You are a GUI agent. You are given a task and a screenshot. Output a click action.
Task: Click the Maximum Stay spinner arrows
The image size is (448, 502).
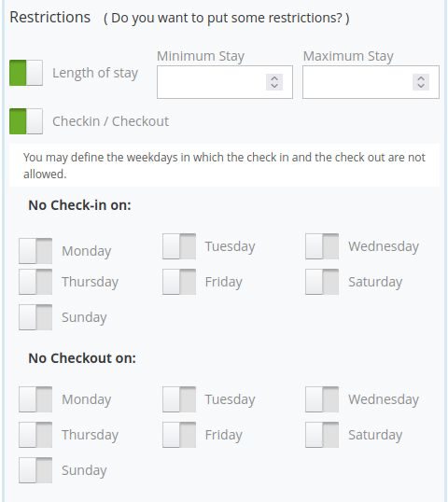(421, 82)
